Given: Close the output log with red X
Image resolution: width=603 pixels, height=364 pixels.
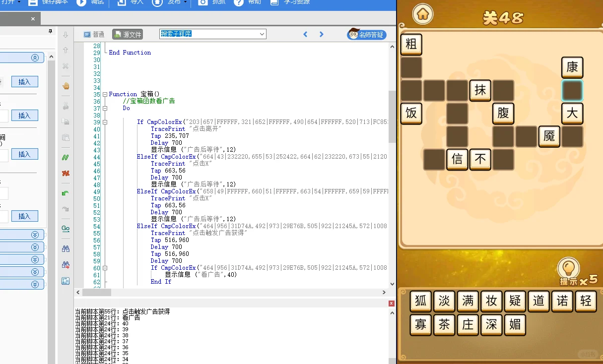Looking at the screenshot, I should (x=392, y=303).
